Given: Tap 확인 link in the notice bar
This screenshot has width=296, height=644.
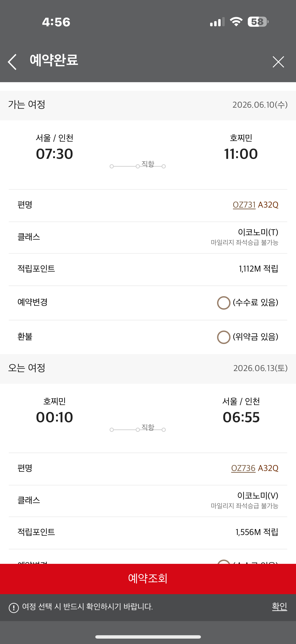Looking at the screenshot, I should click(x=279, y=607).
